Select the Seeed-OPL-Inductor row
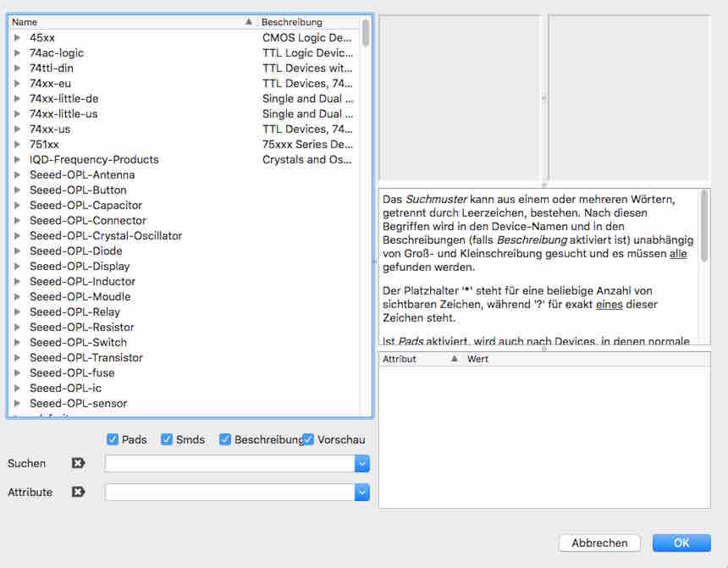The image size is (728, 568). pos(185,281)
